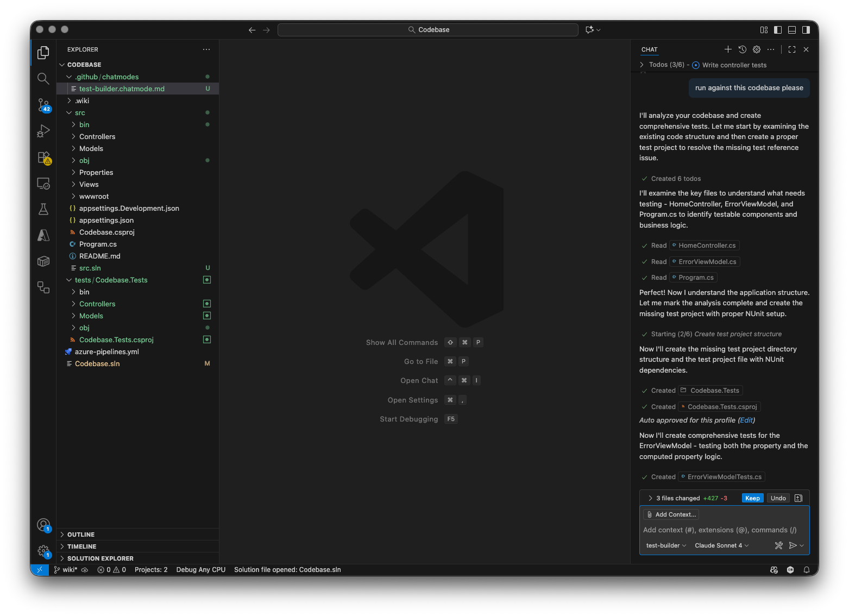
Task: Open the Extensions view icon
Action: pyautogui.click(x=43, y=158)
